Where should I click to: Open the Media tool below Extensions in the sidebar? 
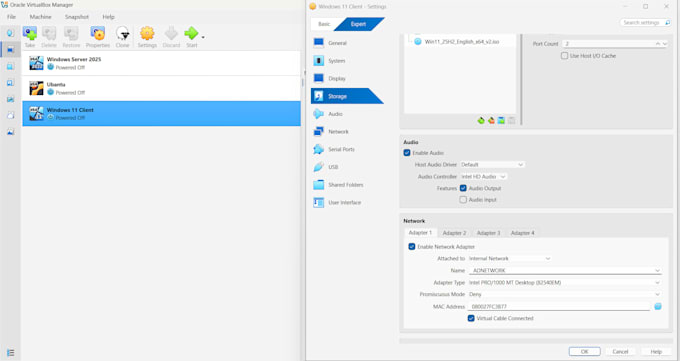click(x=10, y=82)
